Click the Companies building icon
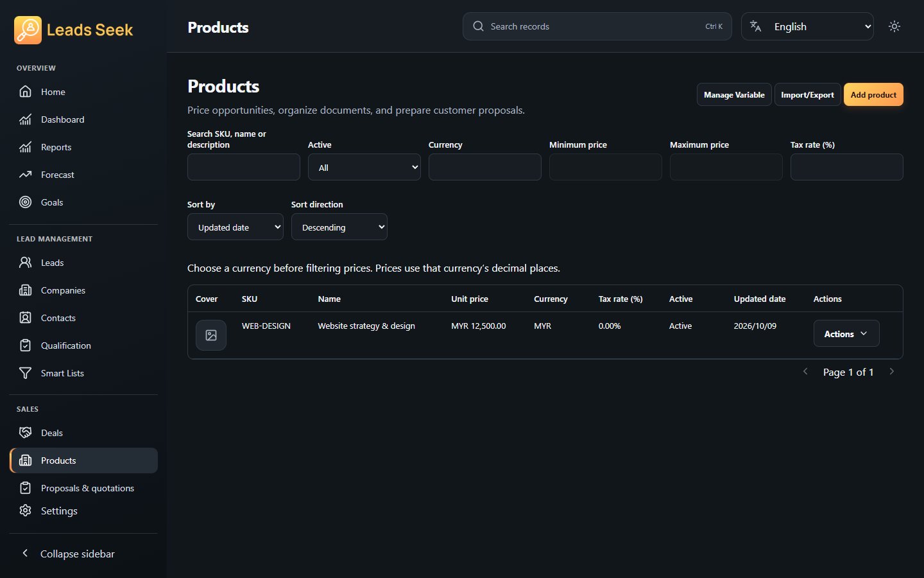Viewport: 924px width, 578px height. click(x=26, y=290)
